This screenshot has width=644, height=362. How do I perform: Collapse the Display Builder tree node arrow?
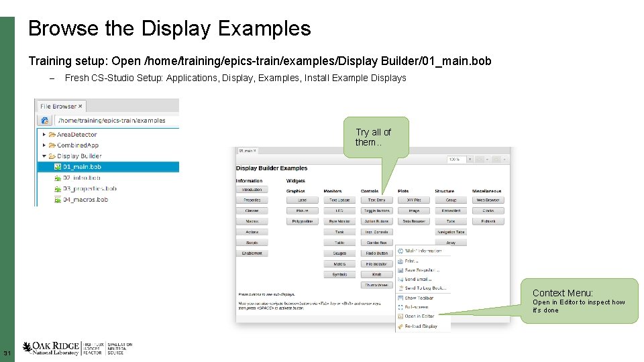point(44,156)
